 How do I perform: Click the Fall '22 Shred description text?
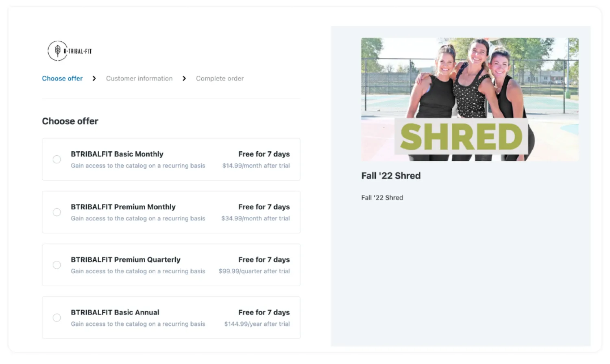point(382,198)
